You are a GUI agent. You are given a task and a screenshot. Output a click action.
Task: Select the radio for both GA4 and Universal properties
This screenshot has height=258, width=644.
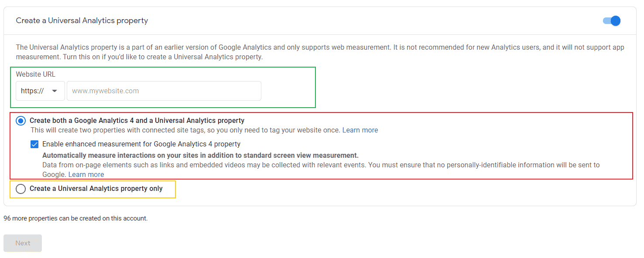(21, 121)
